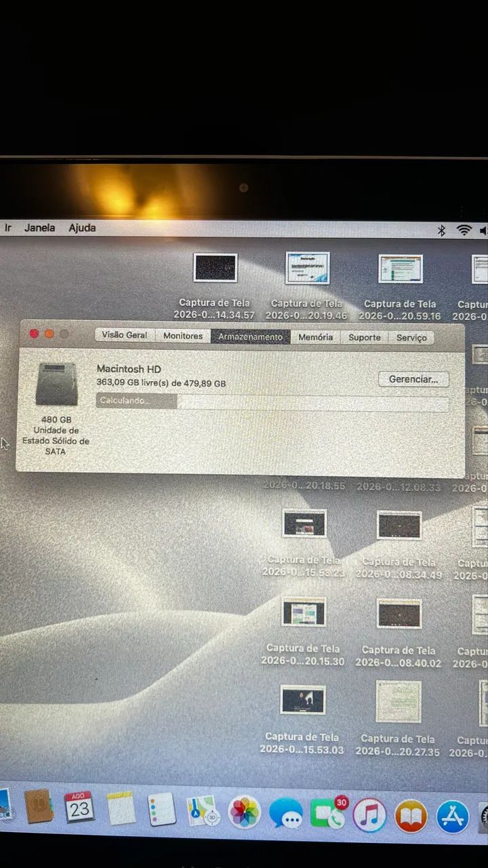Click the Gerenciar... button
This screenshot has width=488, height=868.
coord(413,380)
